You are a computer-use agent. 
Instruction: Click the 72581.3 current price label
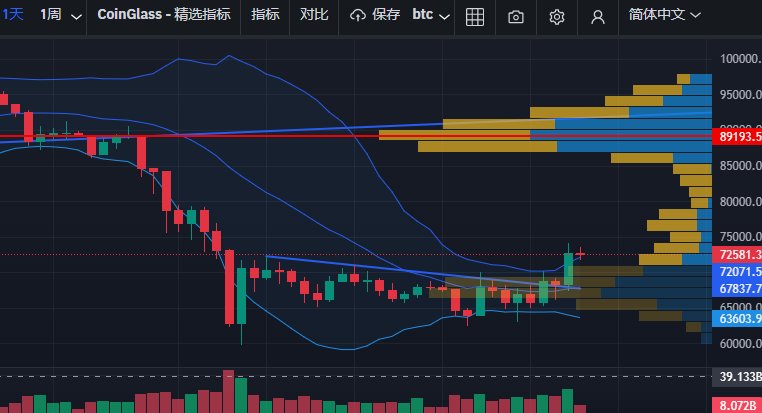[x=737, y=255]
